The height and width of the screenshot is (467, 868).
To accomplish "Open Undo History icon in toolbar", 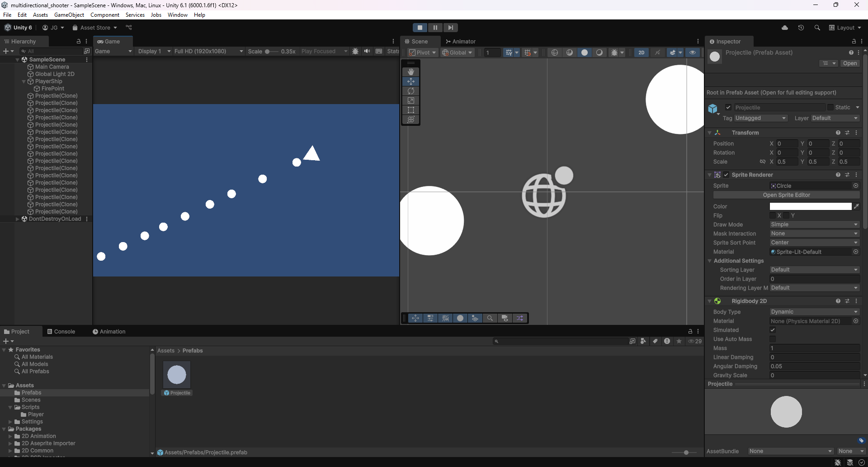I will (x=801, y=28).
